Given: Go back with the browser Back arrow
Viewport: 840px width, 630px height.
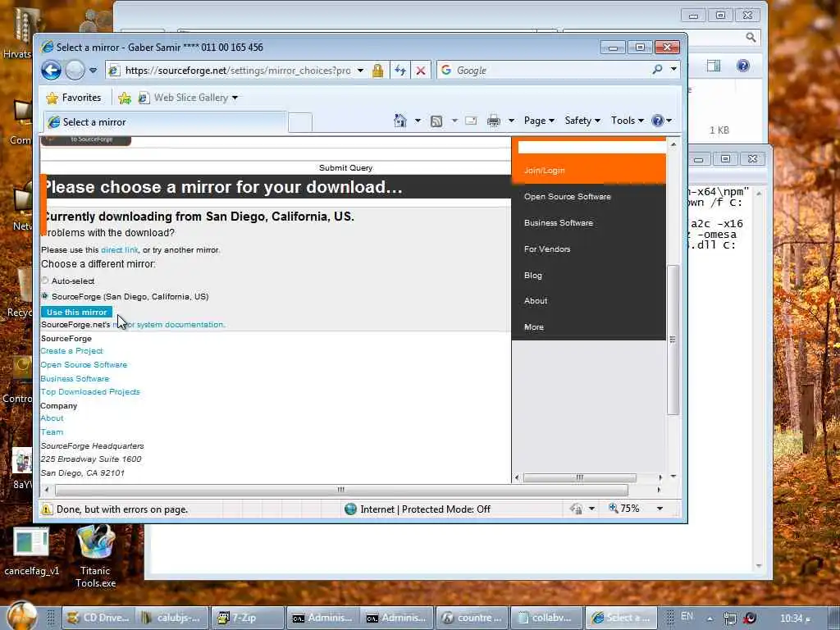Looking at the screenshot, I should point(52,71).
